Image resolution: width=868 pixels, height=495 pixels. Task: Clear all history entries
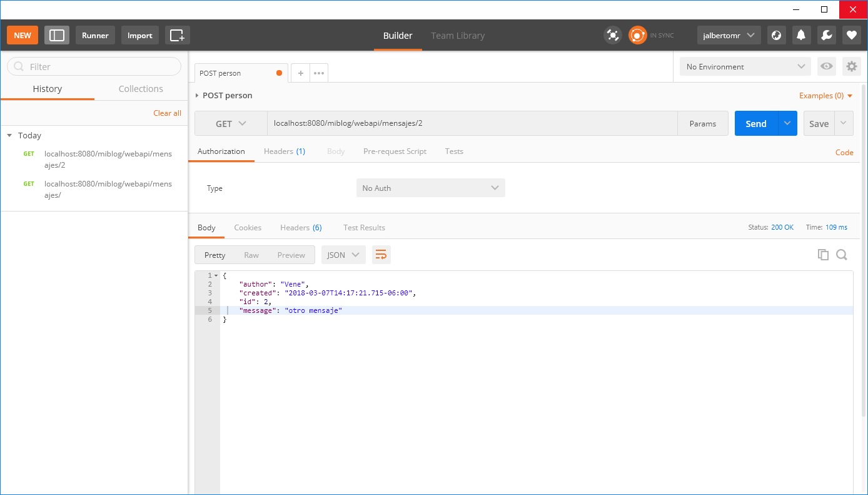[x=167, y=113]
